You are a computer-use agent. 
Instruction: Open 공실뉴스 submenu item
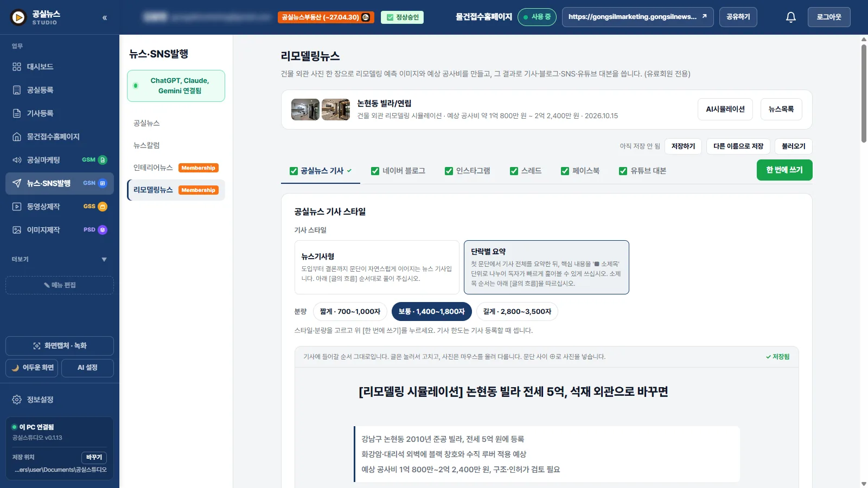tap(176, 123)
